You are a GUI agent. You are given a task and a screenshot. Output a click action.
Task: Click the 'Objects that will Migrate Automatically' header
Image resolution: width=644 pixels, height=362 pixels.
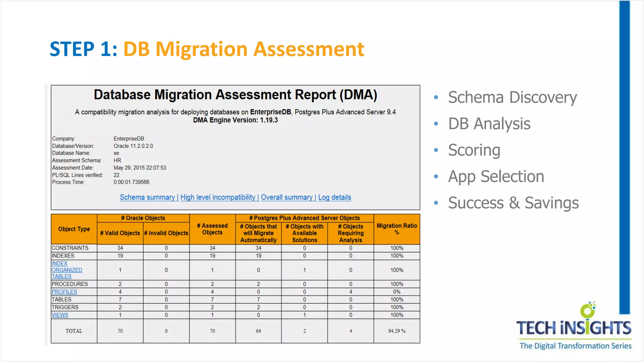[x=258, y=233]
